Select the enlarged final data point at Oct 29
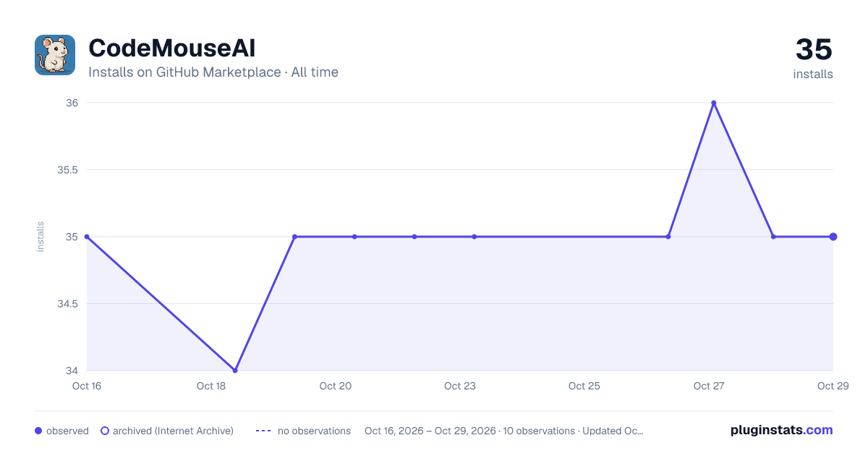 pos(833,237)
